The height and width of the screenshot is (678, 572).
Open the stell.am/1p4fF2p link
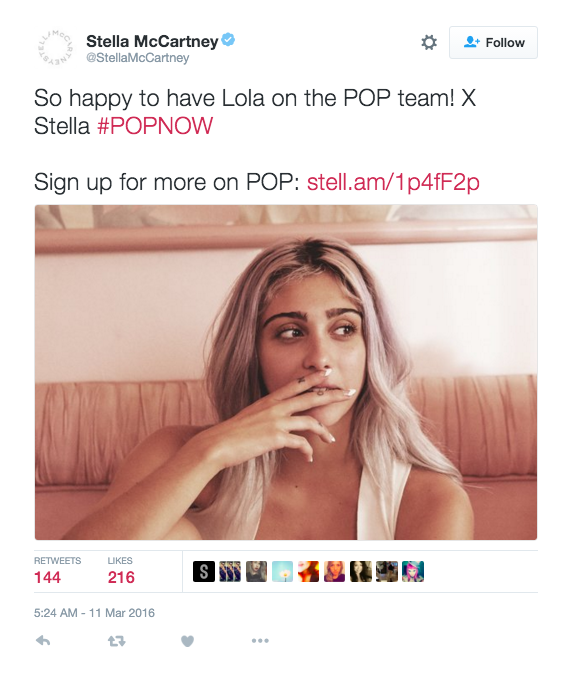(393, 182)
